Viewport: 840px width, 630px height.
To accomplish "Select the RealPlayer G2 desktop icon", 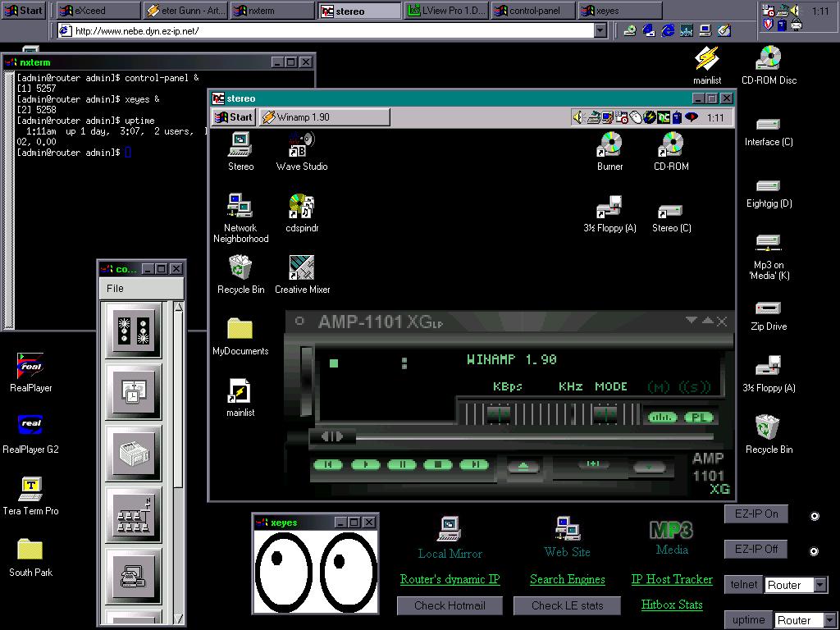I will (30, 434).
